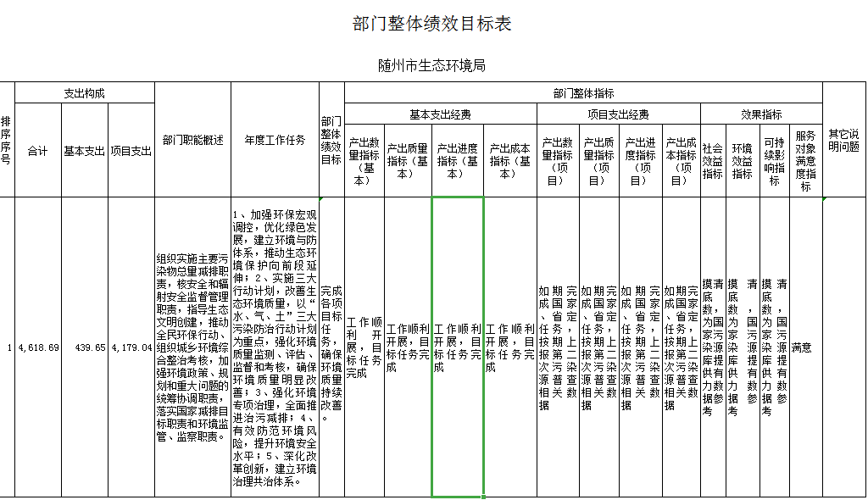Click the 部门职能概述 header cell
The image size is (868, 500).
[x=192, y=140]
